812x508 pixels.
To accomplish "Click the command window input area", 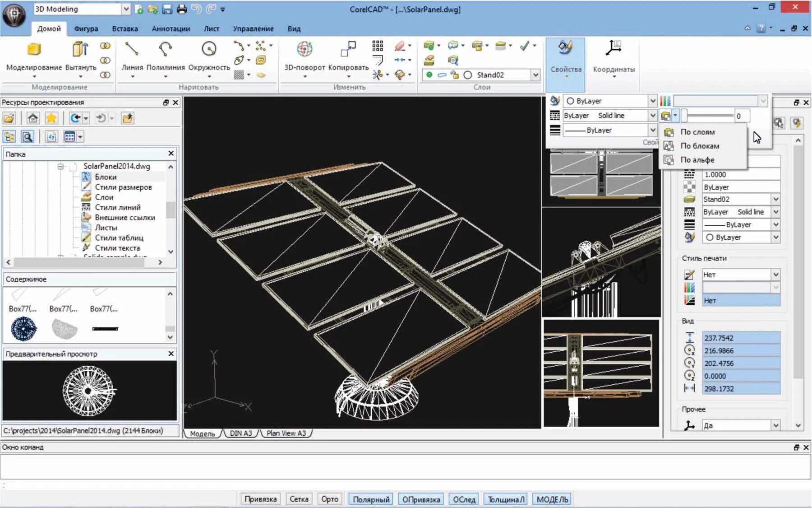I will 405,466.
